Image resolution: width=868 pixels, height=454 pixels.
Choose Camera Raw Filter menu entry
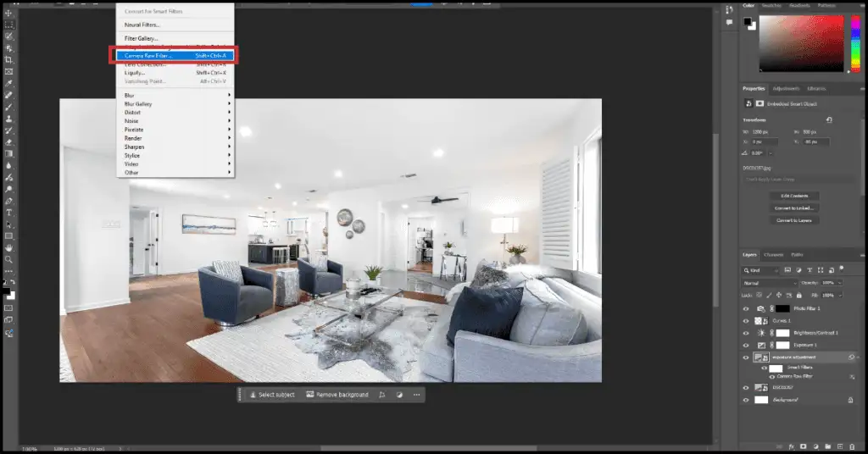[x=175, y=55]
